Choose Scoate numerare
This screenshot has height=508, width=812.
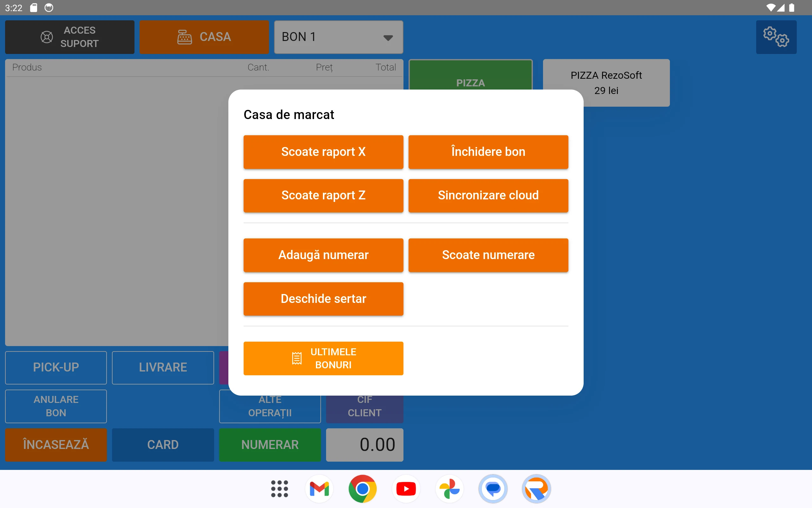(x=488, y=255)
